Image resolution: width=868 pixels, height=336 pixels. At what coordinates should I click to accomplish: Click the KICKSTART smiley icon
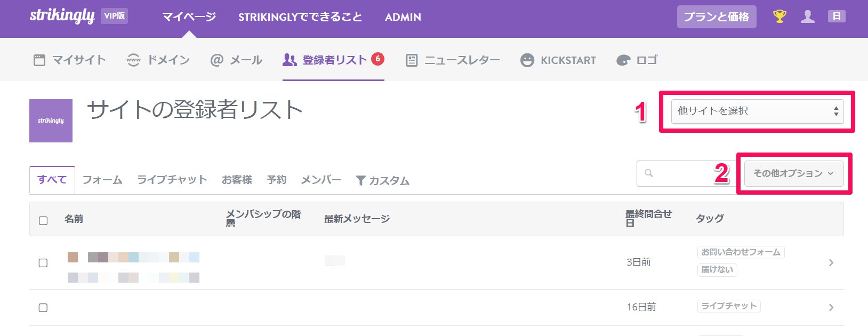tap(527, 60)
